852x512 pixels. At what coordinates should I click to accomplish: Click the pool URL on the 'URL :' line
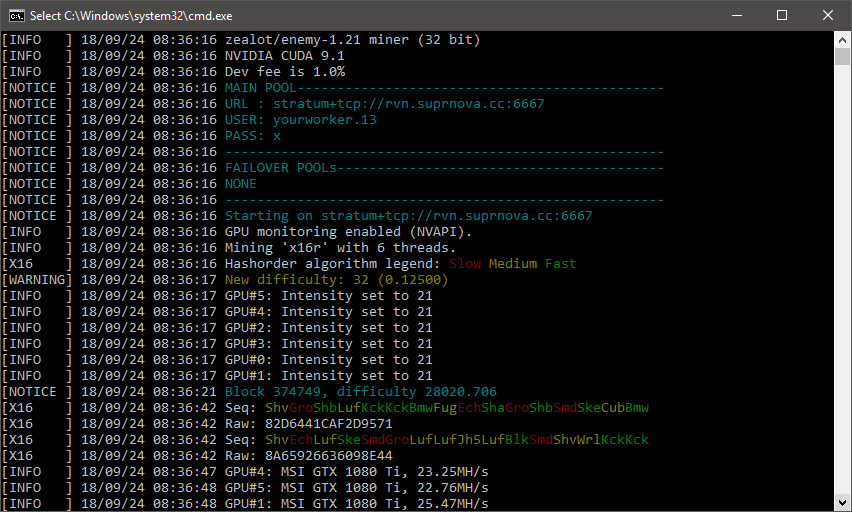pos(409,104)
